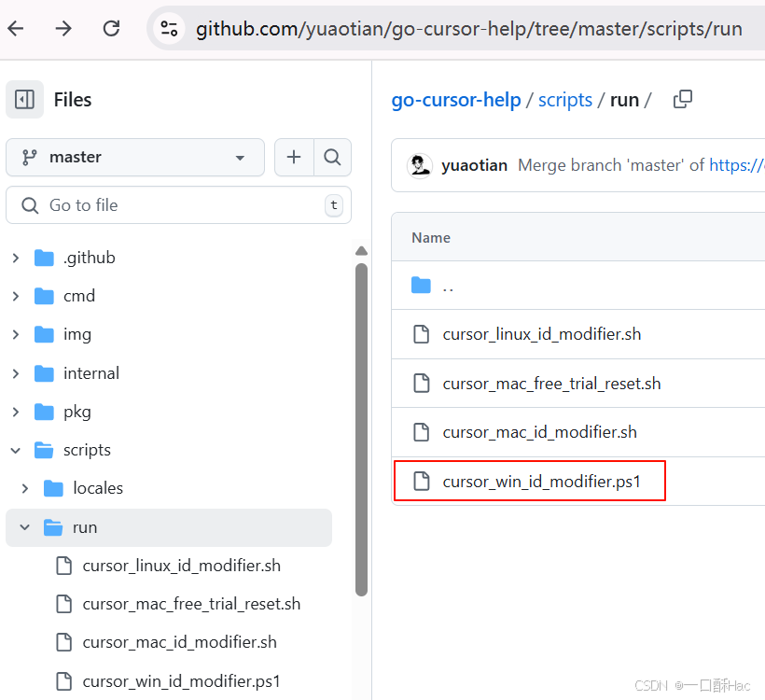Viewport: 765px width, 700px height.
Task: Open cursor_mac_id_modifier.sh in the sidebar tree
Action: pos(179,642)
